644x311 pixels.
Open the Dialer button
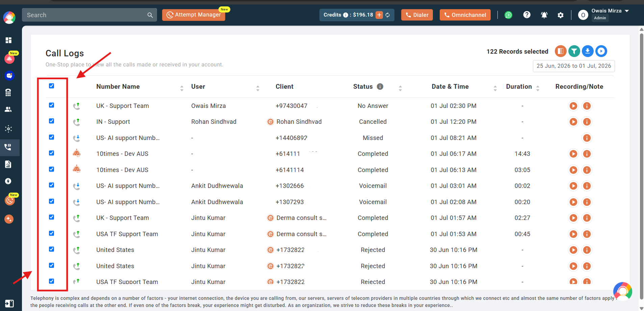[417, 15]
